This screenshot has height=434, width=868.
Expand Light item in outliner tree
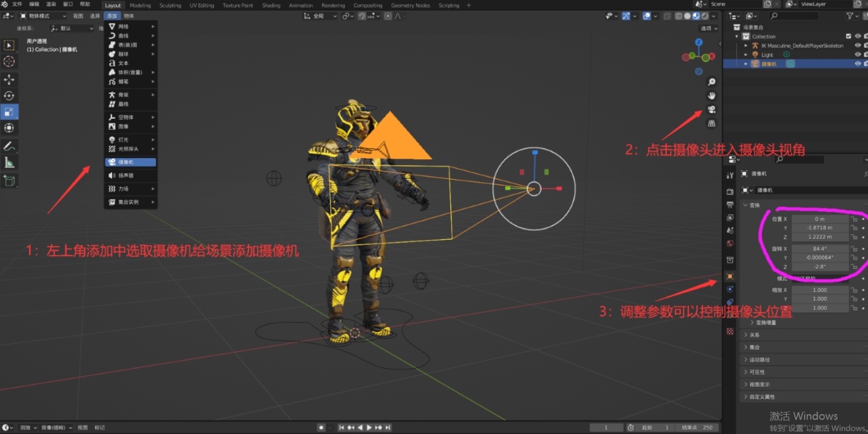pos(746,55)
